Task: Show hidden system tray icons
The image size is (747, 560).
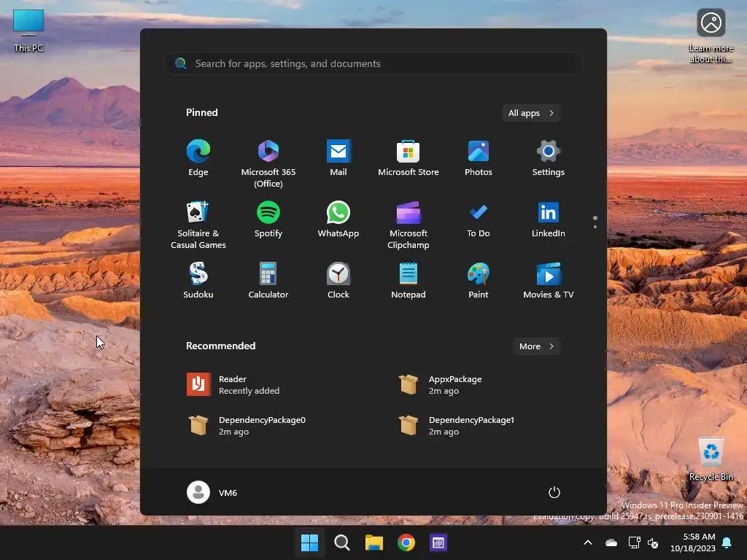Action: 588,542
